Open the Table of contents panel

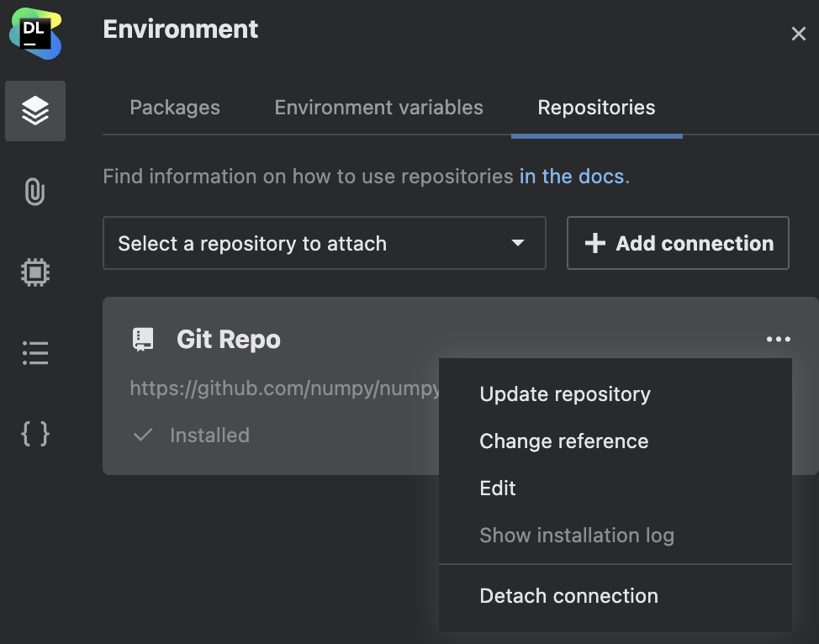point(34,353)
